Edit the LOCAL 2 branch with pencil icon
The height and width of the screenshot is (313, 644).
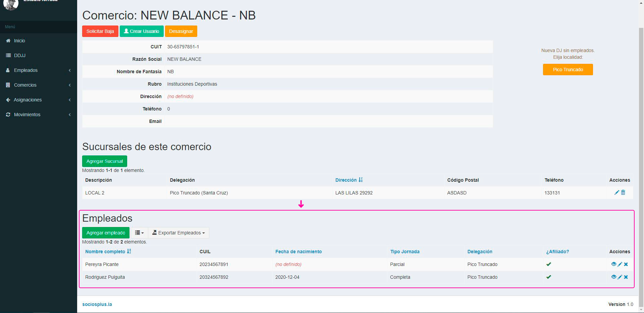pos(616,192)
